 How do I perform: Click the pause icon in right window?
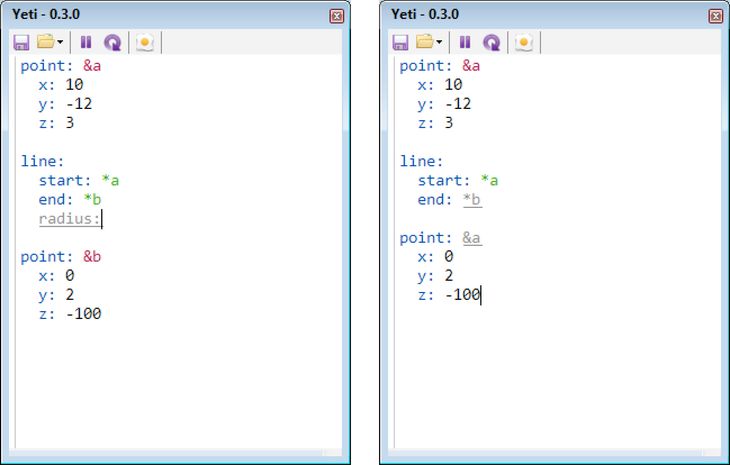click(x=465, y=42)
